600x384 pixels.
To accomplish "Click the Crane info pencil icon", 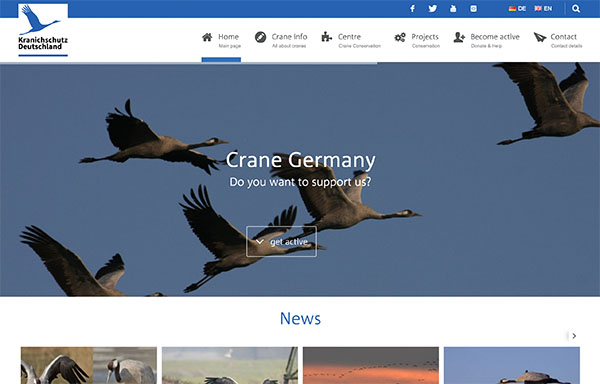I will 260,37.
